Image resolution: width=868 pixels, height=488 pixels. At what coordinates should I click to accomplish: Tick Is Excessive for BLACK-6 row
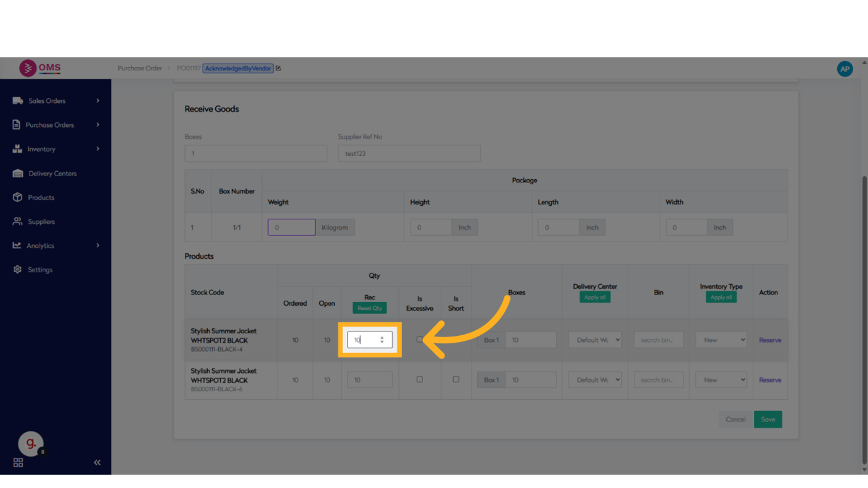[420, 379]
